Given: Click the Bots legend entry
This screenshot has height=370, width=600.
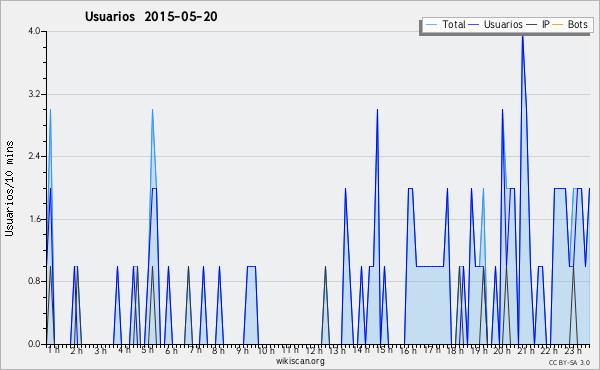Looking at the screenshot, I should pos(570,24).
